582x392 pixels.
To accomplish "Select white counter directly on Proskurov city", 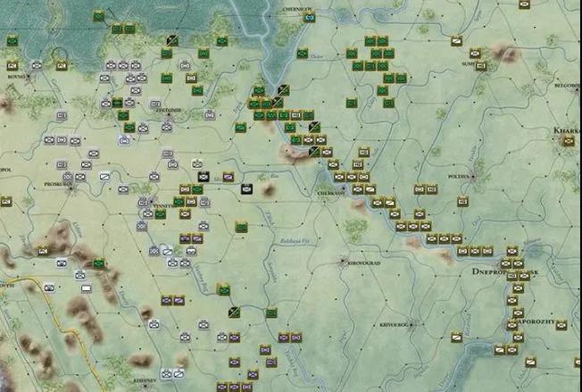I will click(68, 177).
